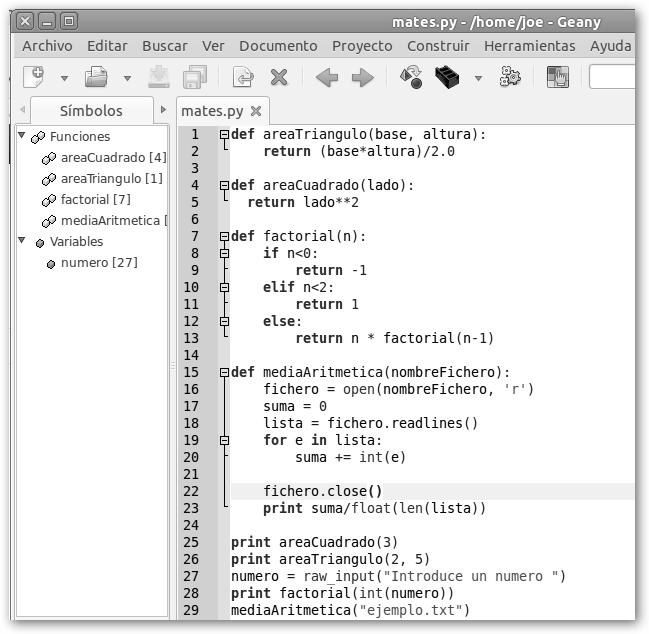This screenshot has width=649, height=634.
Task: Click the Compile toolbar icon
Action: click(410, 77)
